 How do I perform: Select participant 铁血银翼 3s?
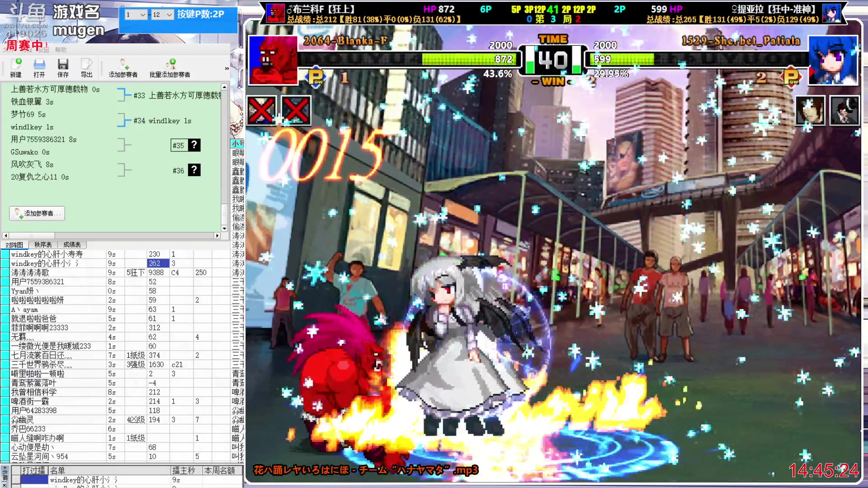(32, 102)
